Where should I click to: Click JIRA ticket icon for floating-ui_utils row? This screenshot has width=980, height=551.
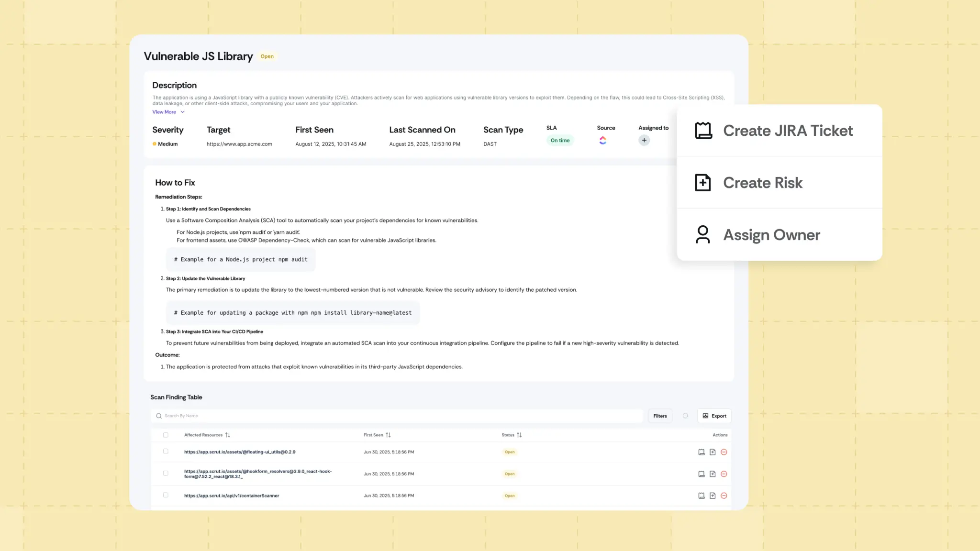701,452
